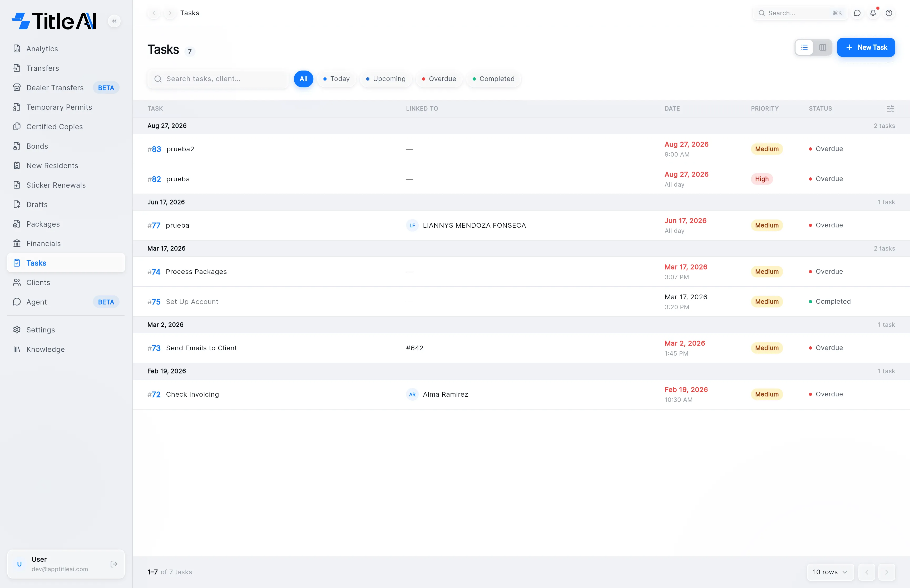910x588 pixels.
Task: Open Drafts in the sidebar
Action: (x=66, y=205)
